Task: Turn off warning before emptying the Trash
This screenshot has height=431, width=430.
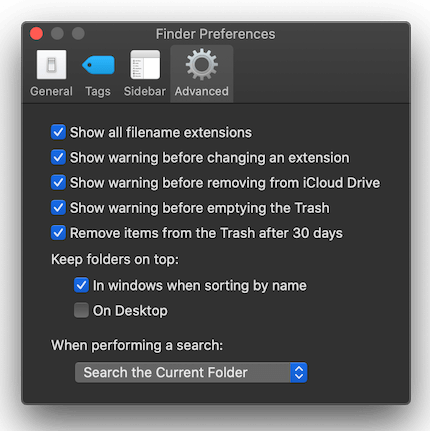Action: 58,208
